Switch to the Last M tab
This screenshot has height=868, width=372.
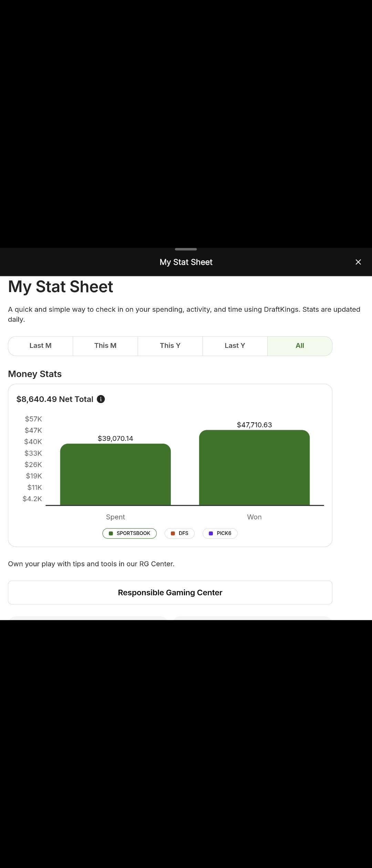[40, 346]
